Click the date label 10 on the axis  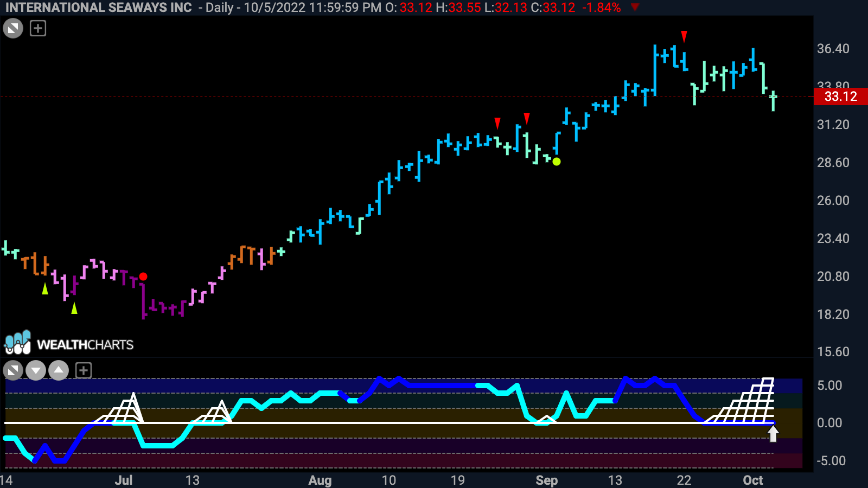click(x=389, y=480)
